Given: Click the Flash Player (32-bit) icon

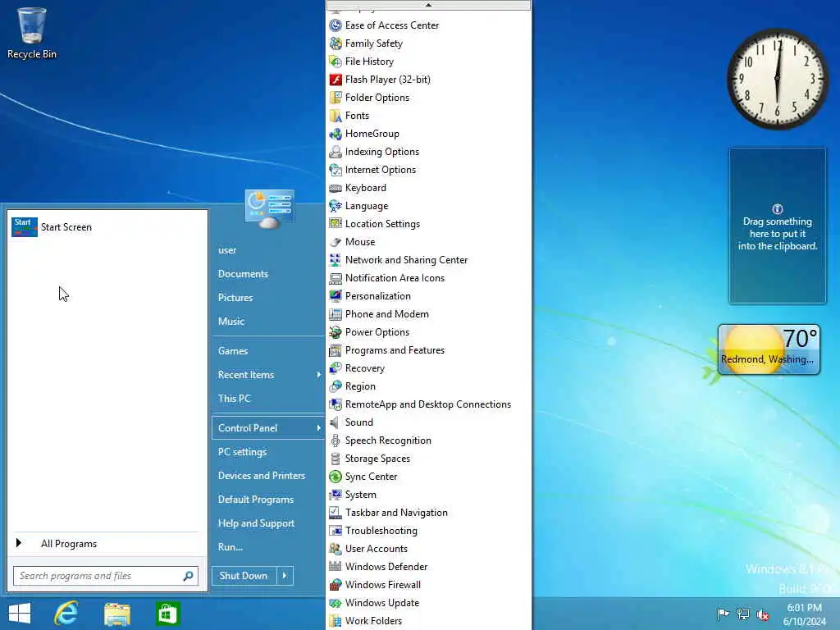Looking at the screenshot, I should pyautogui.click(x=336, y=80).
